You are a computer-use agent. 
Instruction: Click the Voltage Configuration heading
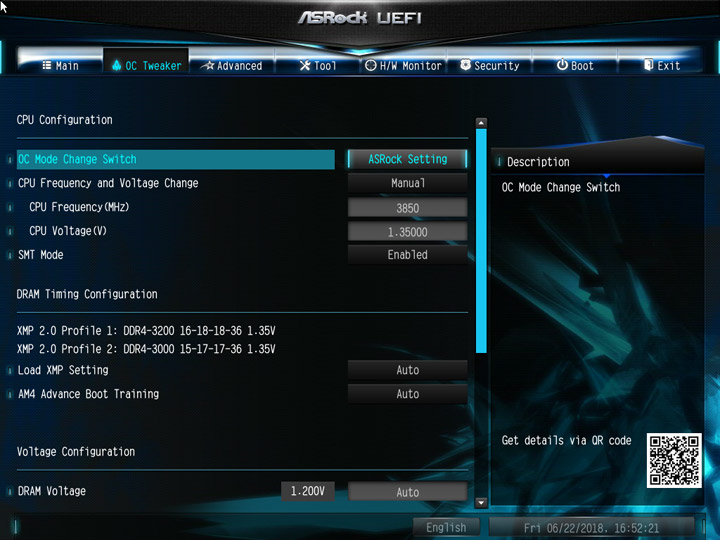click(x=76, y=452)
